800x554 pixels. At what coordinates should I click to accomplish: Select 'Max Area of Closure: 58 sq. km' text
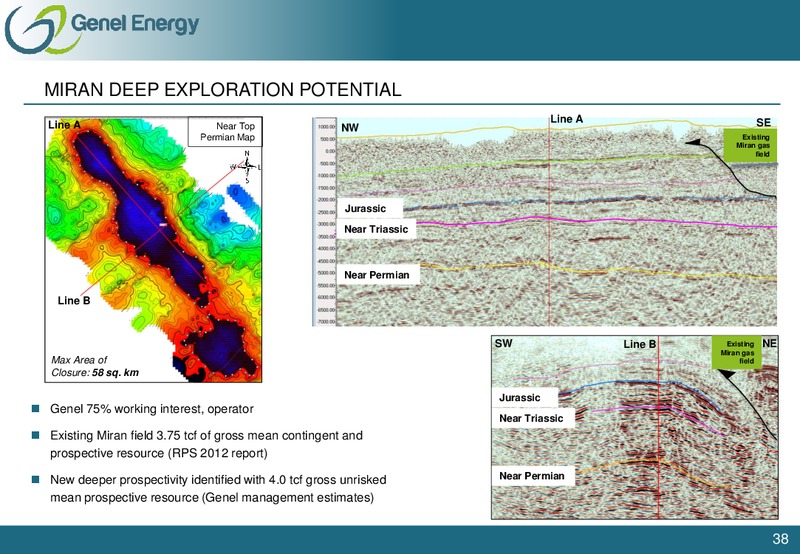tap(95, 366)
